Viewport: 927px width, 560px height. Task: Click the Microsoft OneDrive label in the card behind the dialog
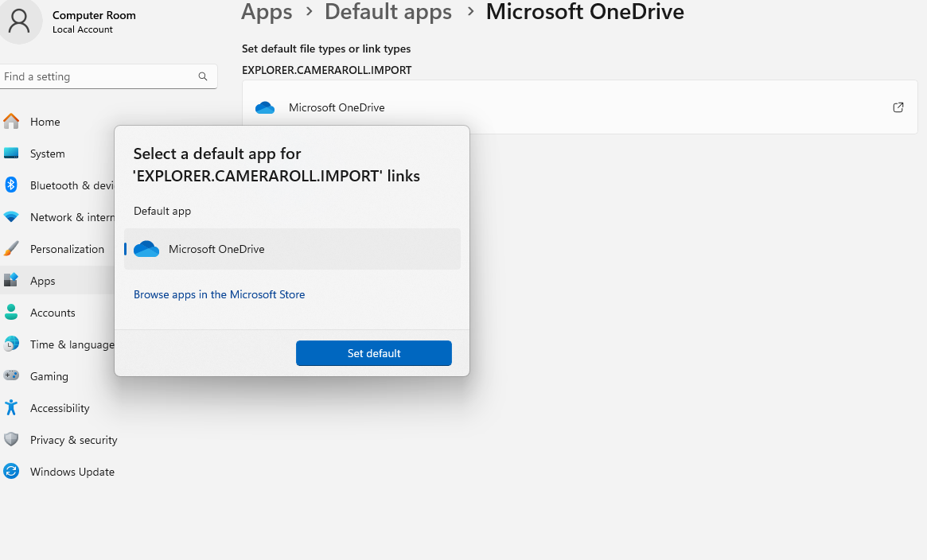[x=337, y=107]
